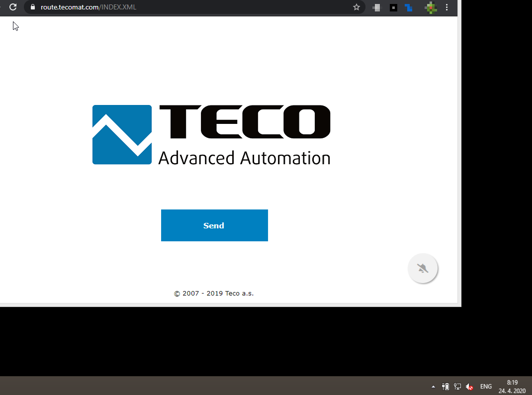Screen dimensions: 532x395
Task: Click the blue TECO logo square emblem
Action: [x=122, y=135]
